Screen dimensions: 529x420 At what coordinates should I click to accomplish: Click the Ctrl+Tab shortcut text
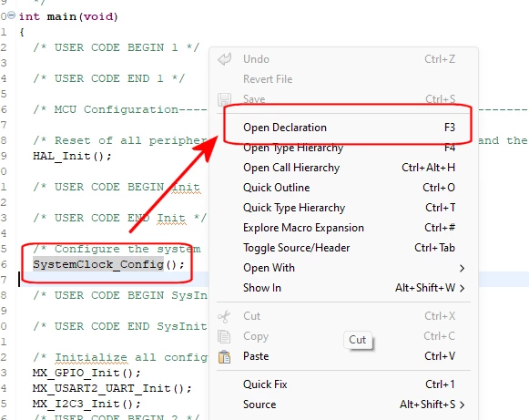434,248
